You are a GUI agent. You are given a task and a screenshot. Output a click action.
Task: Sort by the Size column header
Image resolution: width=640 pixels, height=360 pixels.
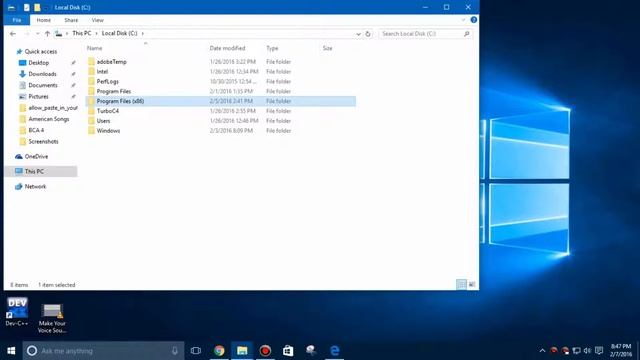click(327, 48)
